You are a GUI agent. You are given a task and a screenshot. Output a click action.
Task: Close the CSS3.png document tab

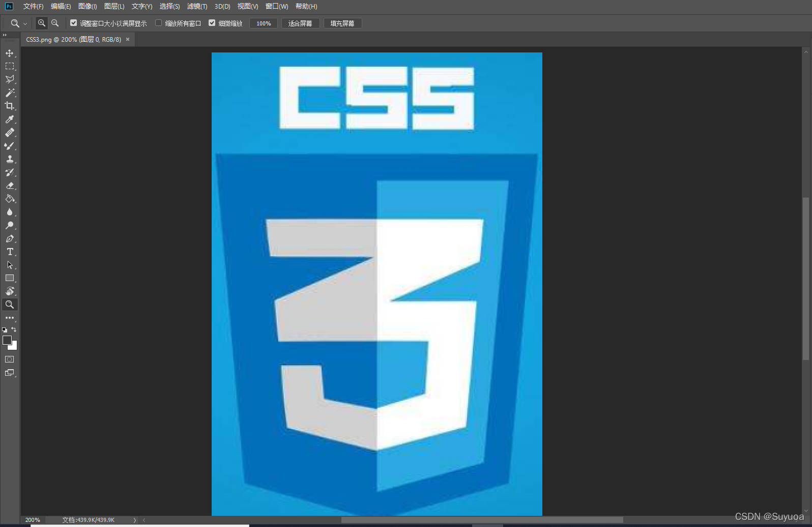(x=128, y=39)
